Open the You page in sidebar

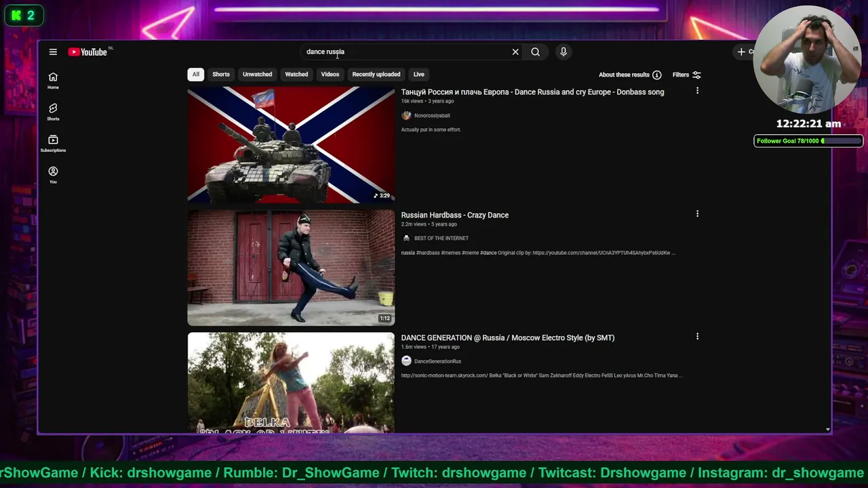coord(53,175)
